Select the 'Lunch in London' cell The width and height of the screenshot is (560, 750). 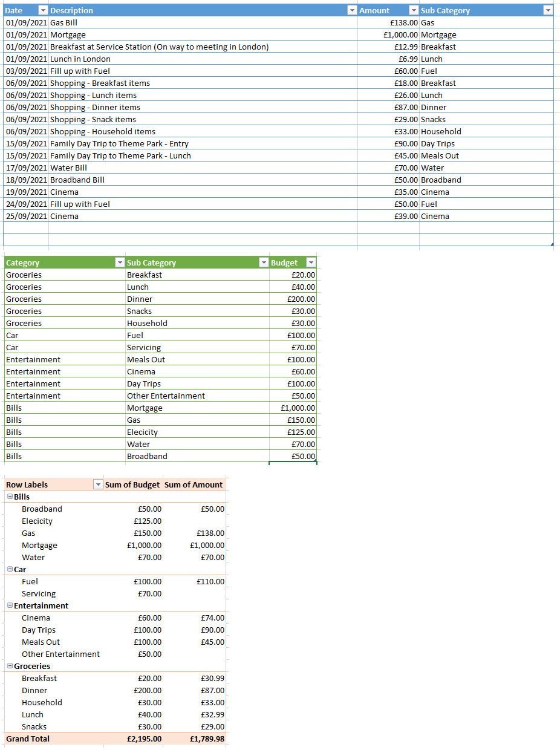pyautogui.click(x=203, y=59)
